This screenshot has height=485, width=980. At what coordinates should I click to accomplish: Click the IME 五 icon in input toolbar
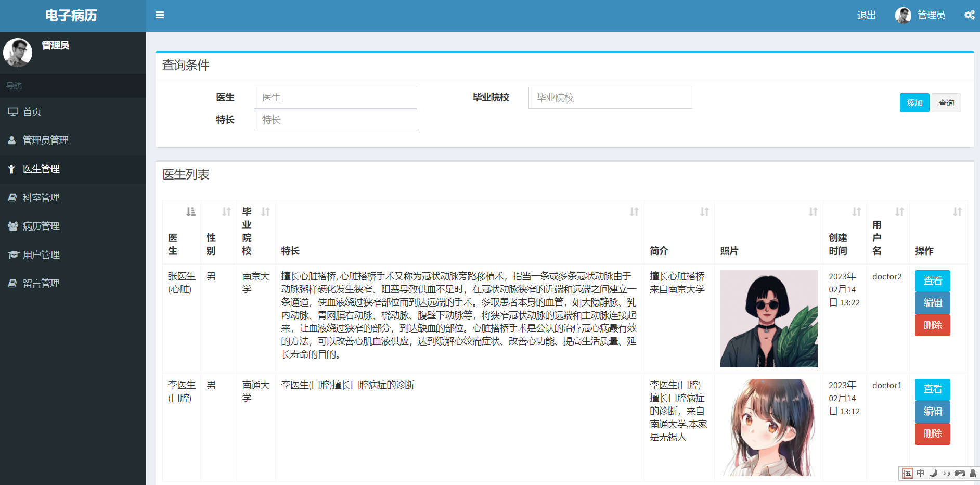(x=908, y=474)
